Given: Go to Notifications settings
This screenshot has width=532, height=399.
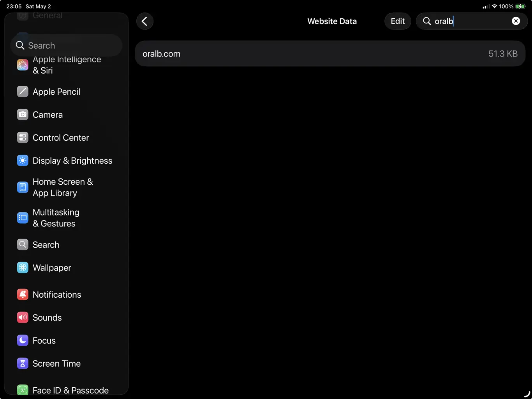Looking at the screenshot, I should point(67,295).
